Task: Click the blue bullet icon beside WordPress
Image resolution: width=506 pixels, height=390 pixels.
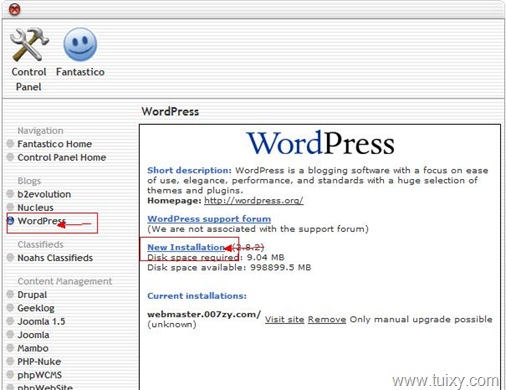Action: coord(11,221)
